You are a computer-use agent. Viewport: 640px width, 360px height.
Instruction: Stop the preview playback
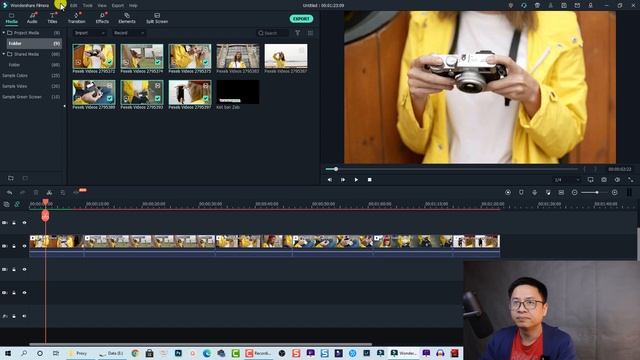(x=369, y=180)
